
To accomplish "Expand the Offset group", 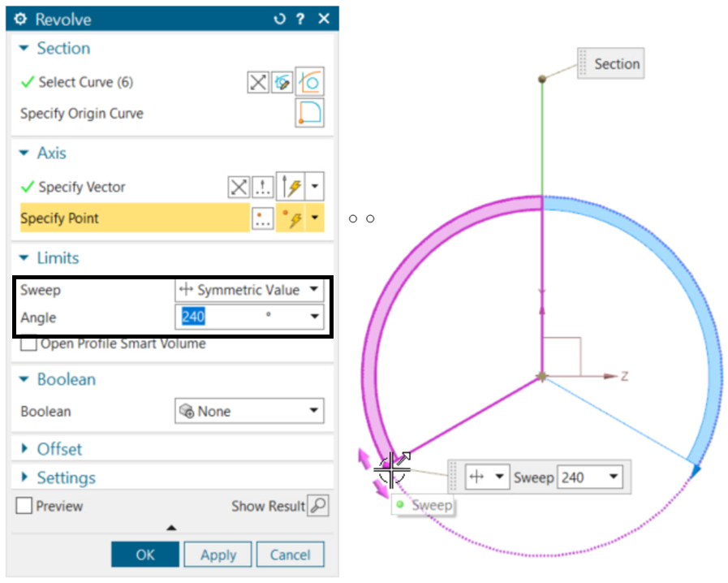I will tap(24, 449).
